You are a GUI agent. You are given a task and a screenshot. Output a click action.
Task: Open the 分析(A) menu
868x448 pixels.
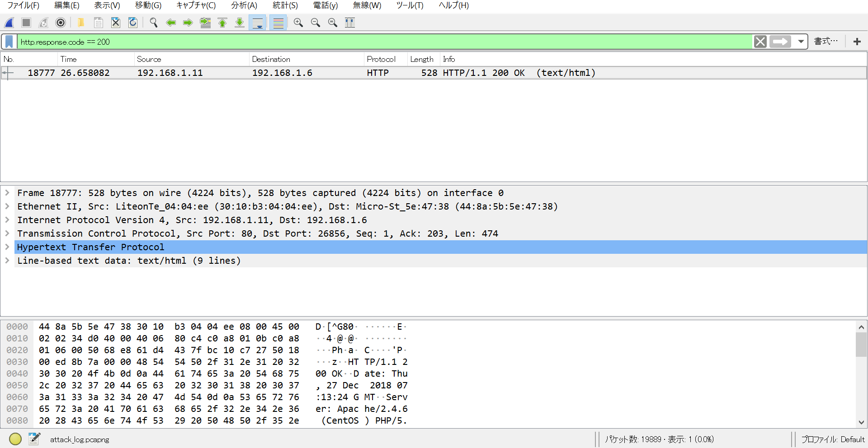(244, 5)
